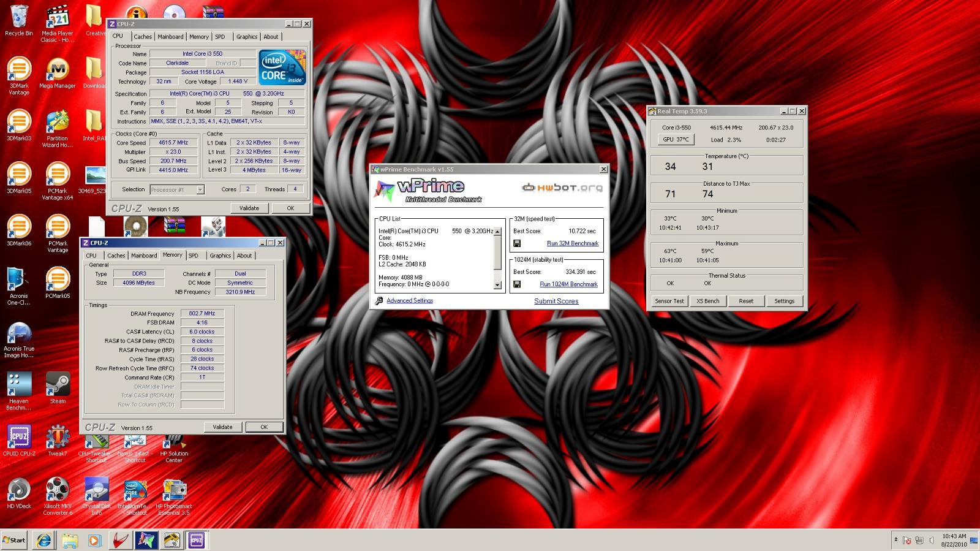Open Mega Manager desktop shortcut
Viewport: 980px width, 551px height.
[57, 73]
